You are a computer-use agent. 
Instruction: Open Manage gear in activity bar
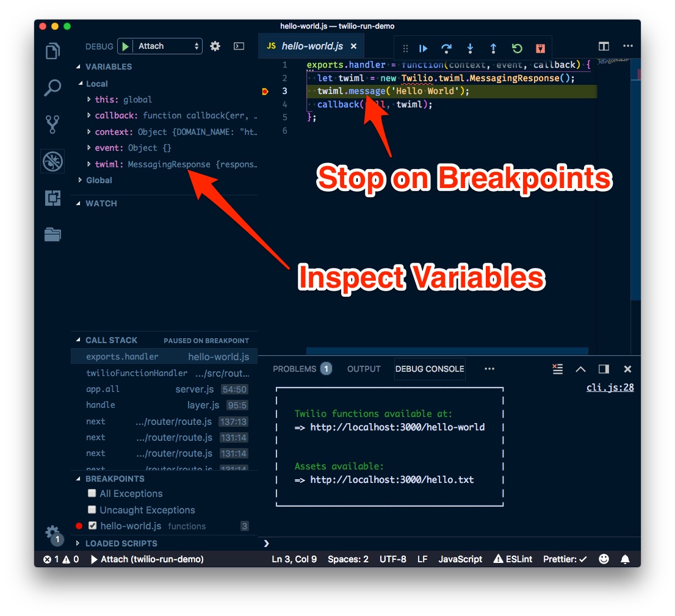coord(53,534)
